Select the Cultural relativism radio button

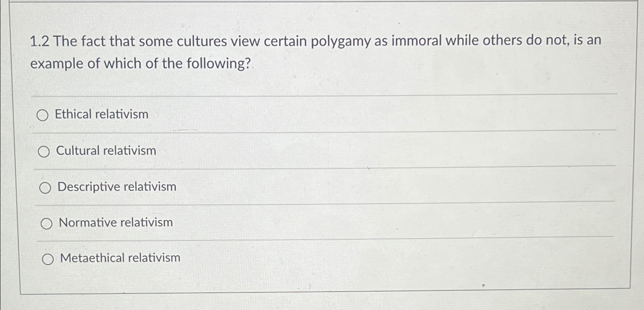pos(45,151)
